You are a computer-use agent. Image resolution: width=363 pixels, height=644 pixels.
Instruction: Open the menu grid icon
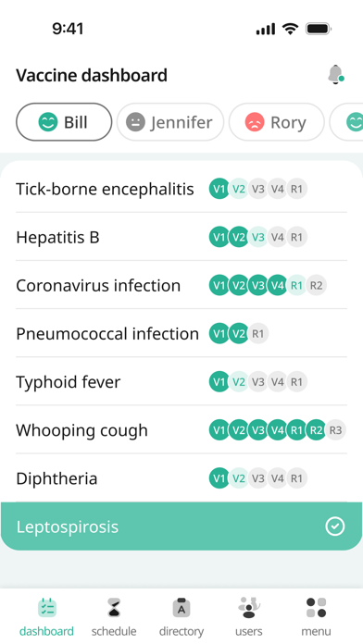pos(316,608)
